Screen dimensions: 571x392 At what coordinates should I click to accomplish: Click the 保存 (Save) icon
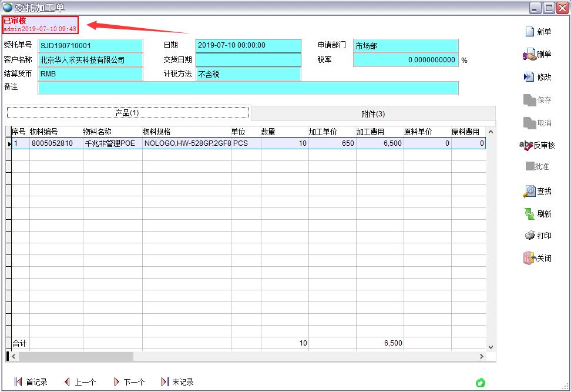(537, 100)
